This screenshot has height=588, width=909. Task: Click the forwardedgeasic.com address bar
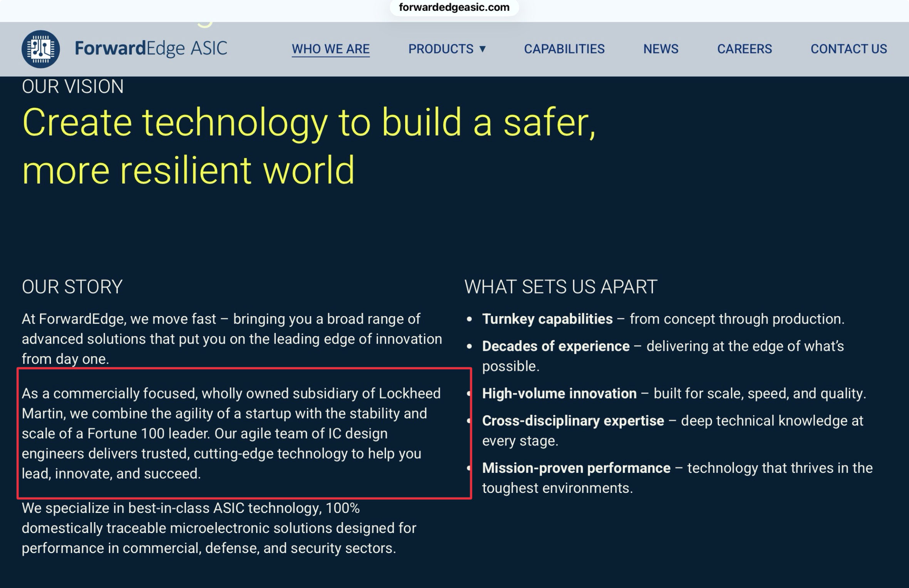click(x=454, y=7)
